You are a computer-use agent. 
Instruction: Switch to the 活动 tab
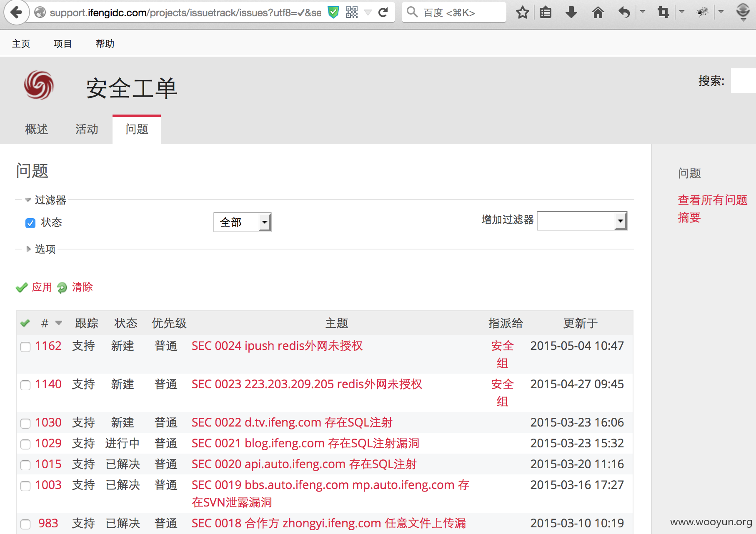point(87,129)
